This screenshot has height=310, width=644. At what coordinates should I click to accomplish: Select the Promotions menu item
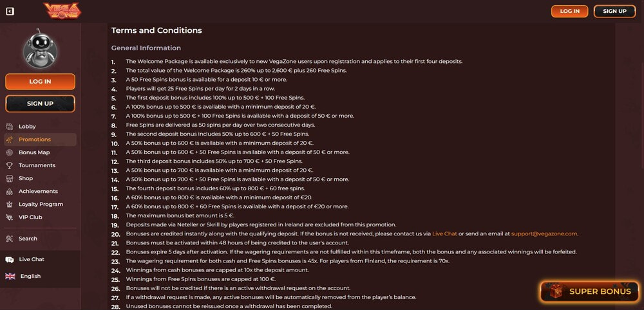(40, 140)
